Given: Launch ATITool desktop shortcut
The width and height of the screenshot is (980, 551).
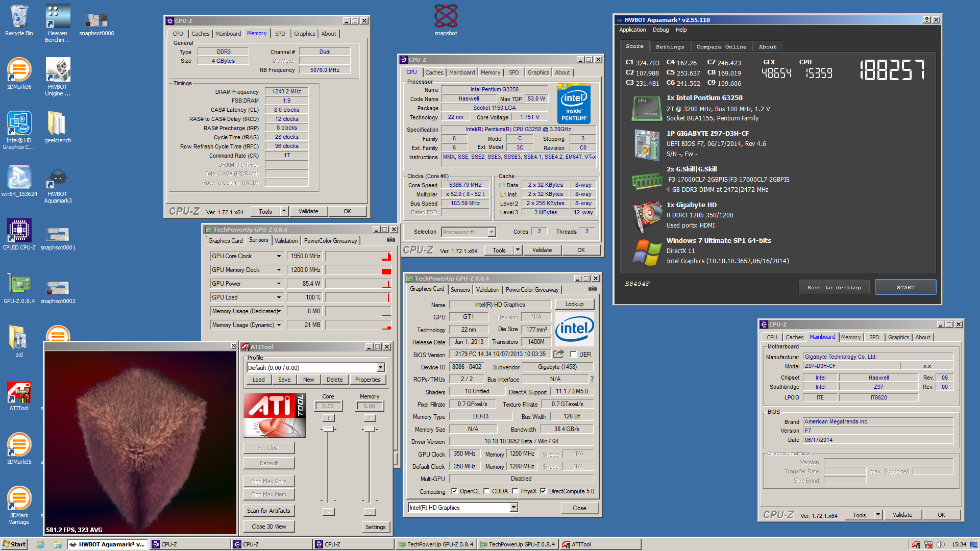Looking at the screenshot, I should click(x=19, y=395).
